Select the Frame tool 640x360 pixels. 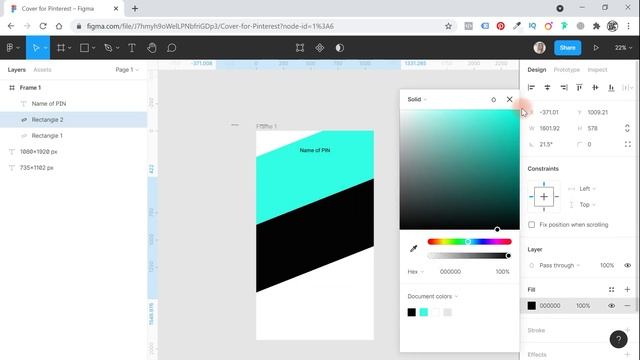[61, 48]
